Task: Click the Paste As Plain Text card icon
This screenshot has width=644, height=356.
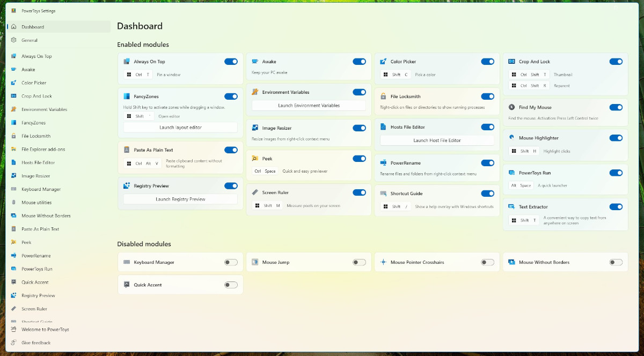Action: 127,150
